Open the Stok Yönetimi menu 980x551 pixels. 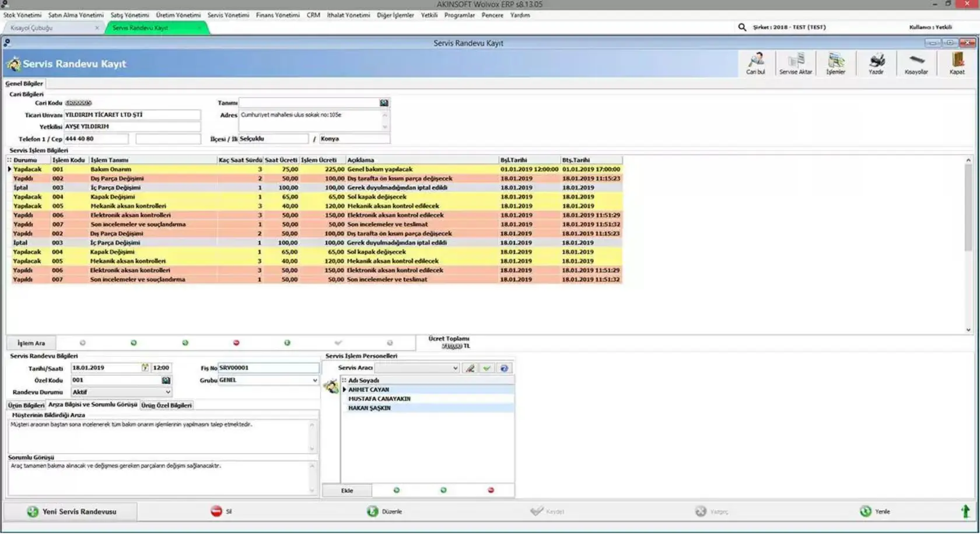(x=22, y=15)
